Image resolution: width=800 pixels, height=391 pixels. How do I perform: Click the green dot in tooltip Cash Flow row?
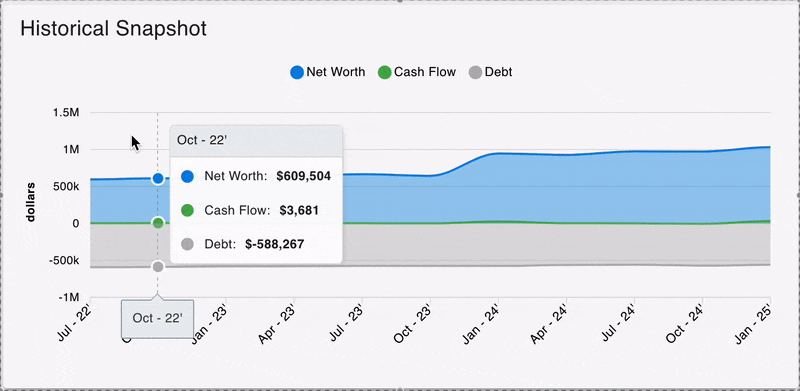(187, 210)
